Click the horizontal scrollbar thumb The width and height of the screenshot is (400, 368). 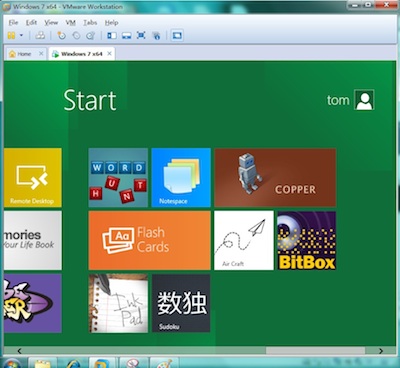[x=315, y=351]
